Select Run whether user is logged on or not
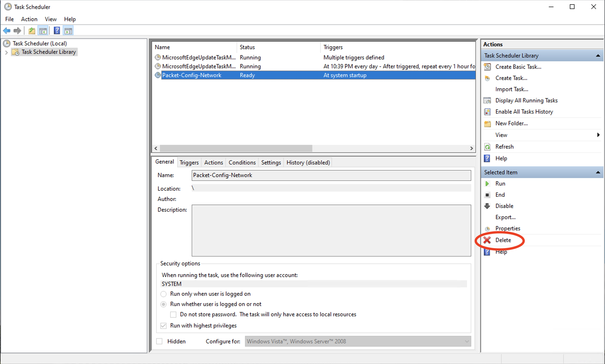Image resolution: width=605 pixels, height=364 pixels. [163, 304]
